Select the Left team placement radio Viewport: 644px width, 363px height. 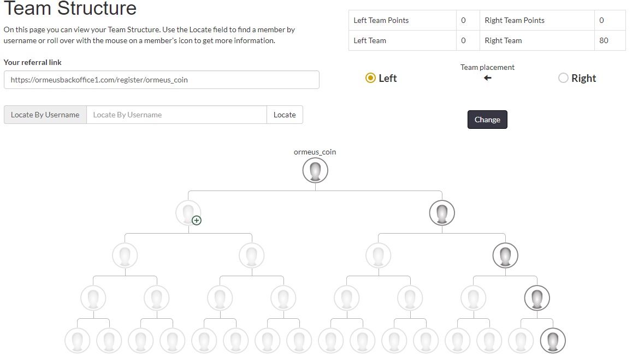click(x=370, y=78)
